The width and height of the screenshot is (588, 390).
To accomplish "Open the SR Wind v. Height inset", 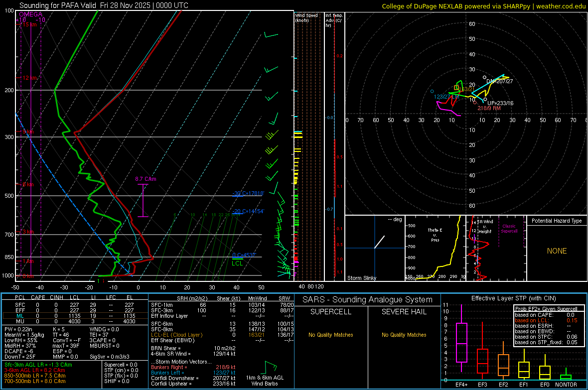I will tap(496, 248).
